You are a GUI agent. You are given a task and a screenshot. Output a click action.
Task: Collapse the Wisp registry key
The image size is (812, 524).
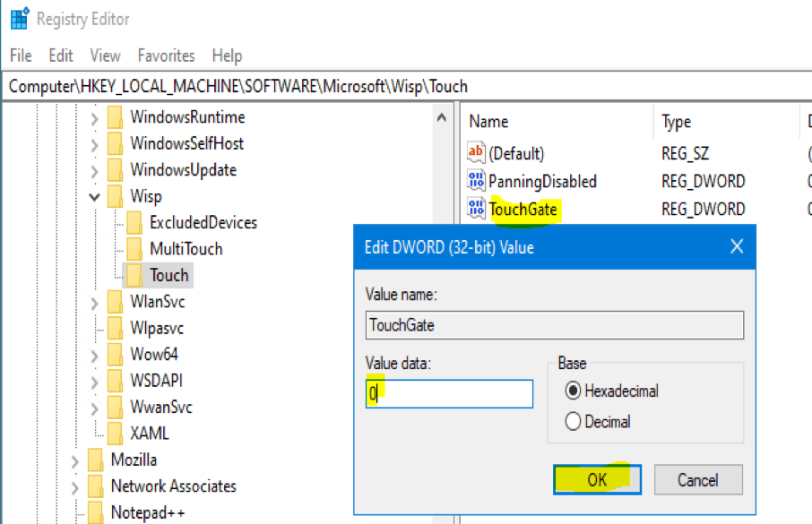(95, 197)
